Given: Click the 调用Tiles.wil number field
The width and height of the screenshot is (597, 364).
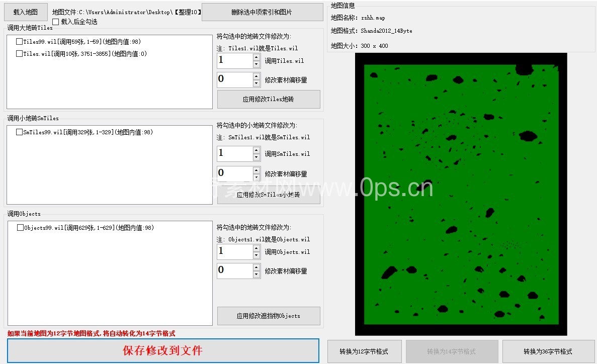Looking at the screenshot, I should tap(234, 61).
